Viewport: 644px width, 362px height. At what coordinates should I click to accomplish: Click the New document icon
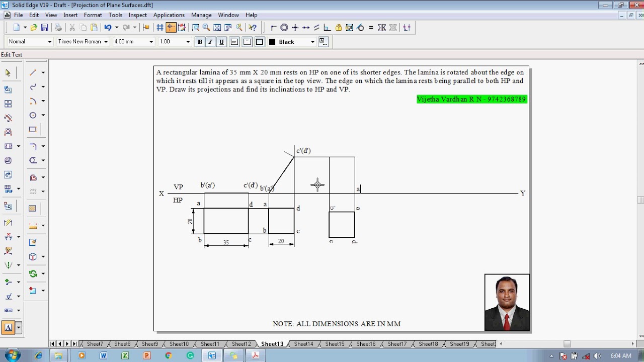(17, 28)
